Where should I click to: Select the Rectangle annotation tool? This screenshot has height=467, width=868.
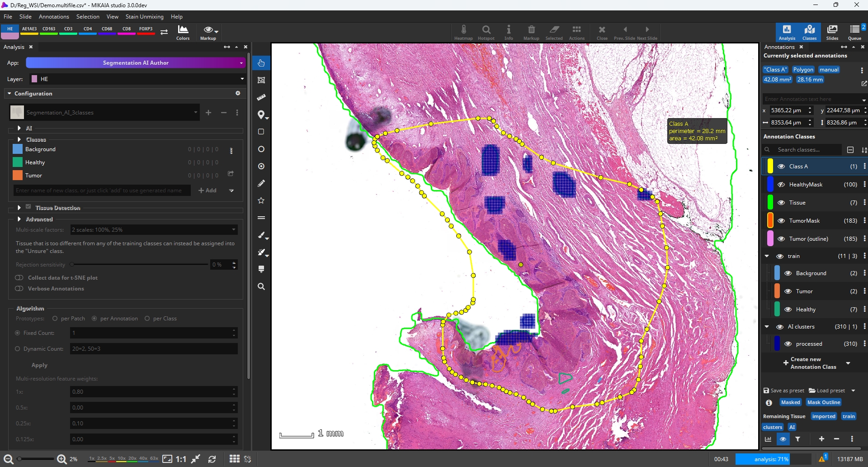(x=261, y=132)
